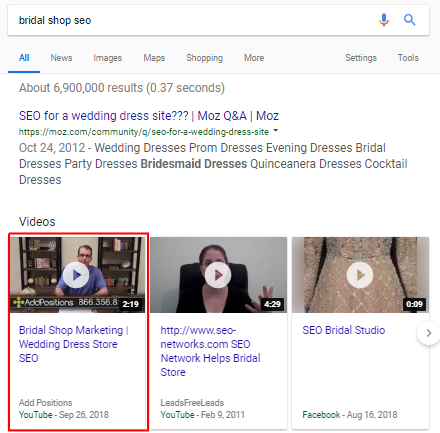Open the Images tab
This screenshot has height=433, width=440.
pyautogui.click(x=108, y=58)
